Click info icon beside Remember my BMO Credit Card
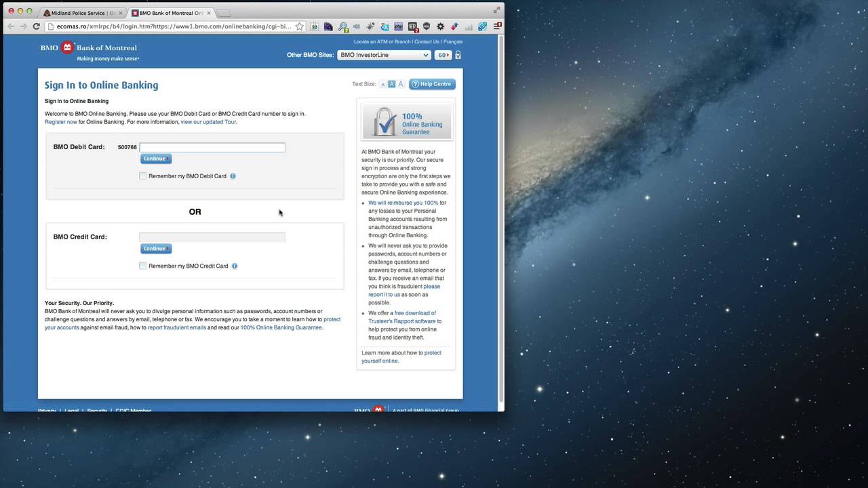 point(235,266)
